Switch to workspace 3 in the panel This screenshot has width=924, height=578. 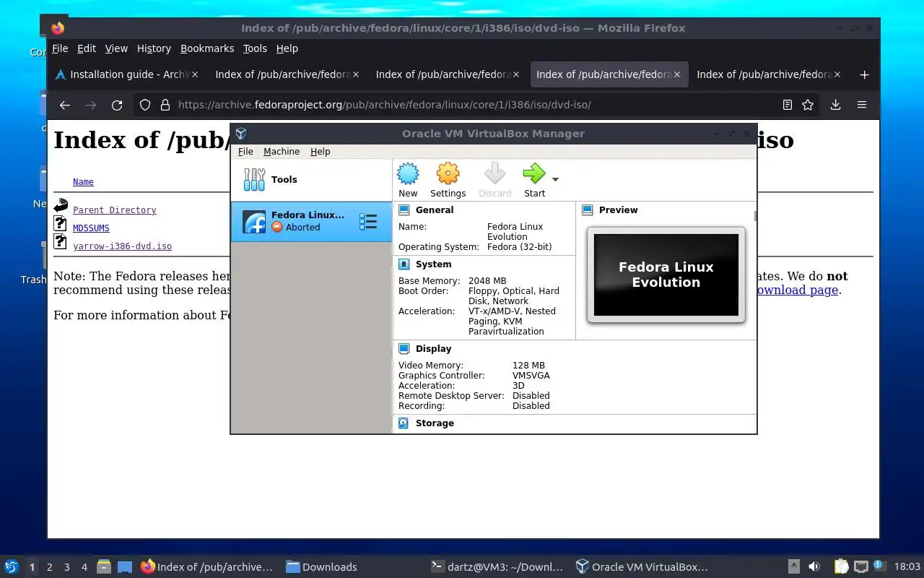(66, 567)
